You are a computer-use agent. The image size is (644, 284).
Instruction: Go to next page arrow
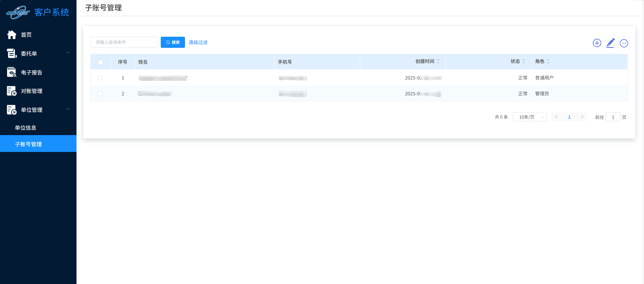[582, 117]
